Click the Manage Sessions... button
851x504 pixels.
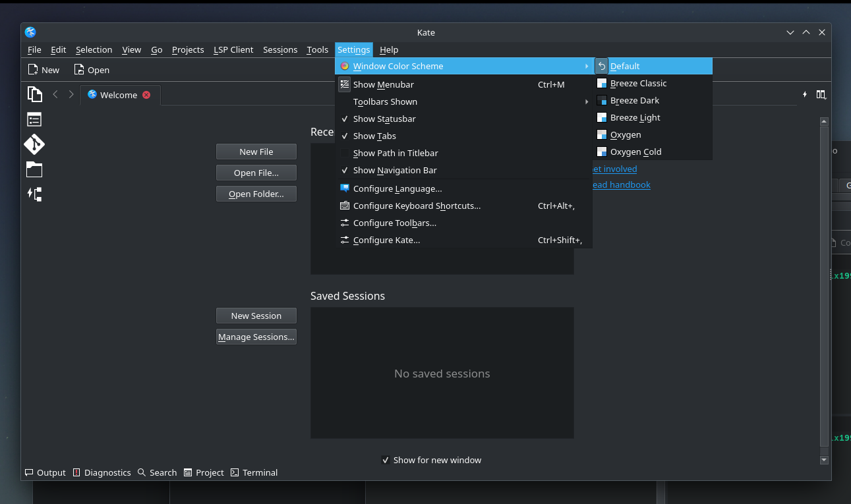pos(256,337)
